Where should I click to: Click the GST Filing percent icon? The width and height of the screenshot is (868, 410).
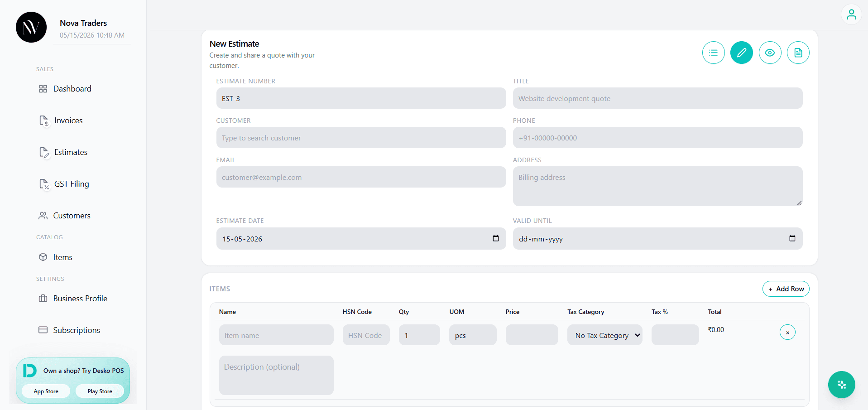pos(44,184)
